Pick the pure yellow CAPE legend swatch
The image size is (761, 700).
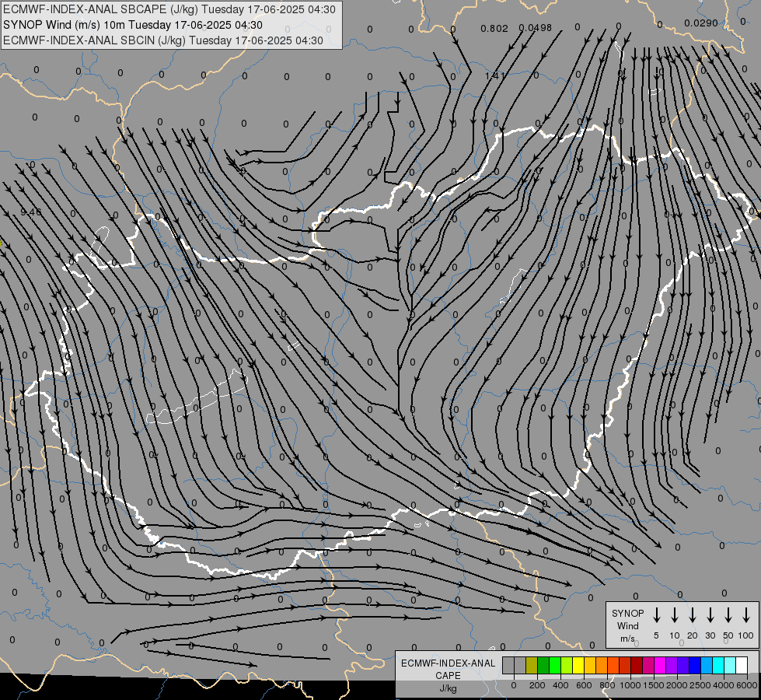[578, 665]
